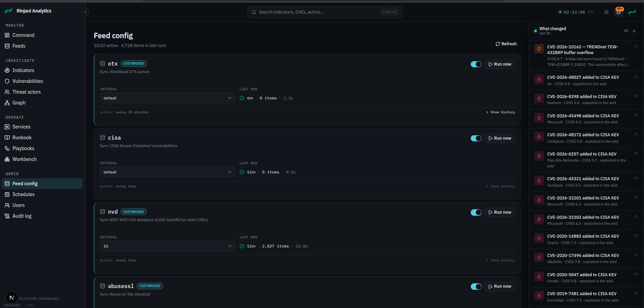Open Threat actors page
644x308 pixels.
42,92
